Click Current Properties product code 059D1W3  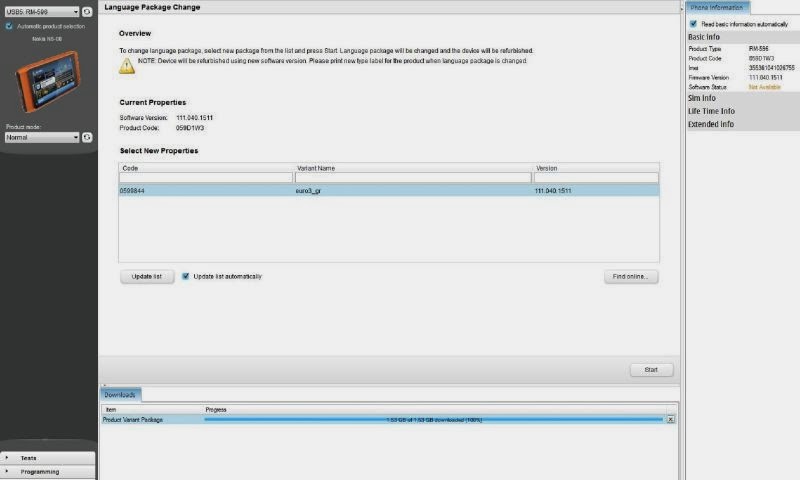[190, 128]
